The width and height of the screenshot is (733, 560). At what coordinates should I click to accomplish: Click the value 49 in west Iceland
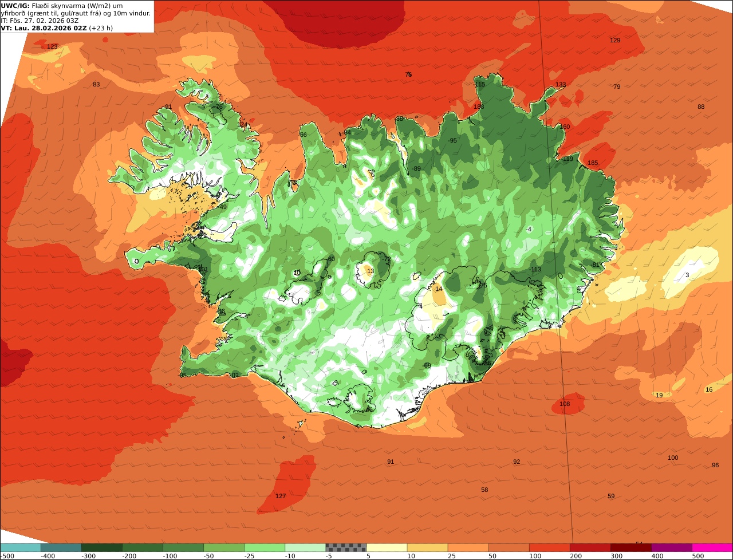223,207
